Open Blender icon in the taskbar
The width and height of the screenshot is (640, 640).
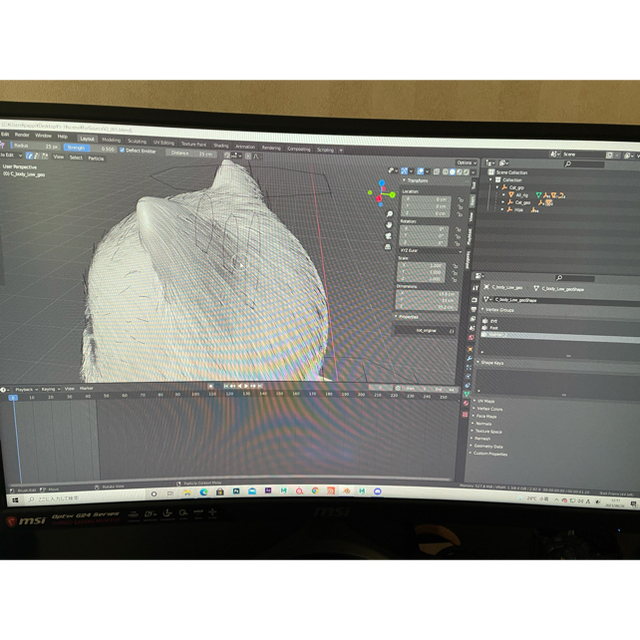tap(347, 491)
